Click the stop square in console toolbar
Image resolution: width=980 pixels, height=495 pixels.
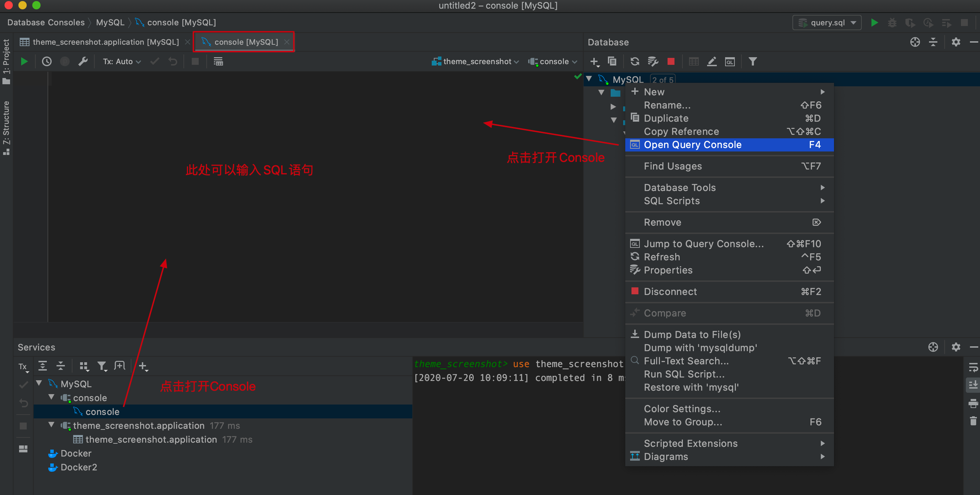(x=195, y=62)
